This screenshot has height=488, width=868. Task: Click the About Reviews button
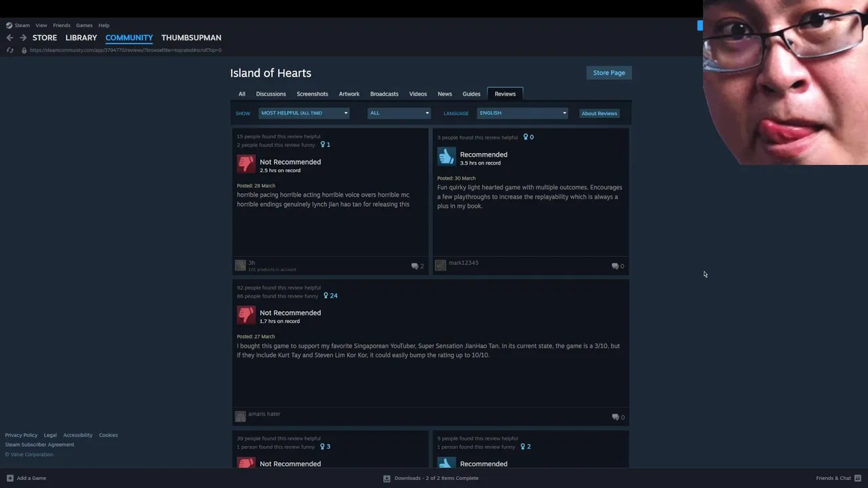tap(599, 113)
